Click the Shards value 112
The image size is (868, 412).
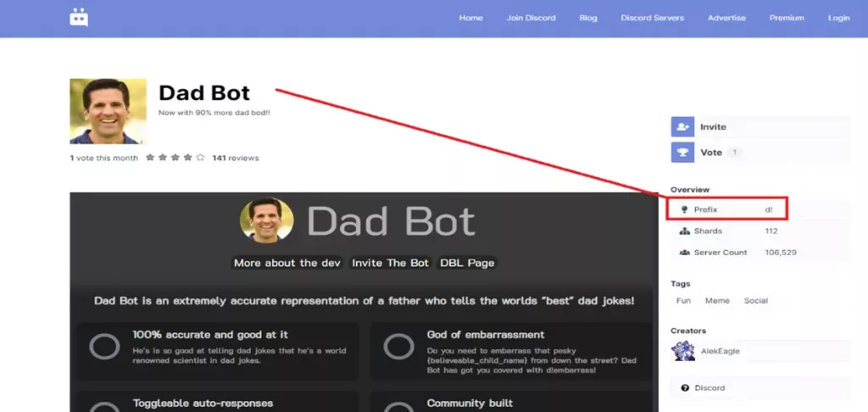771,231
